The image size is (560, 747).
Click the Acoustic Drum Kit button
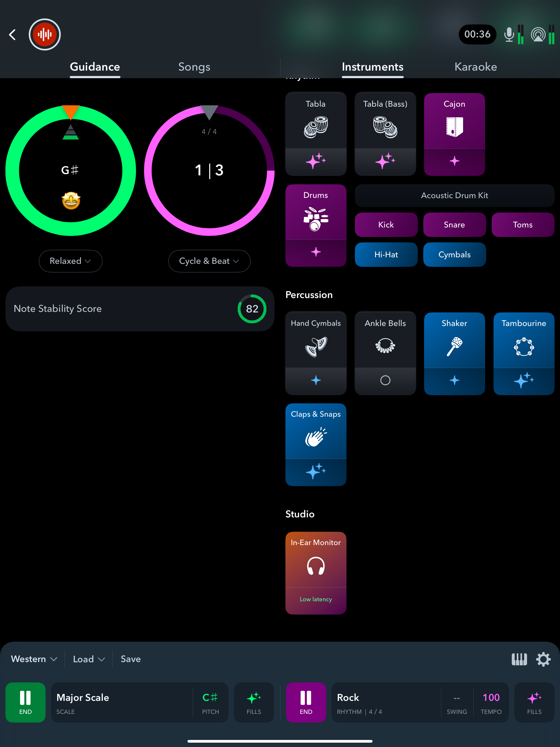click(454, 195)
